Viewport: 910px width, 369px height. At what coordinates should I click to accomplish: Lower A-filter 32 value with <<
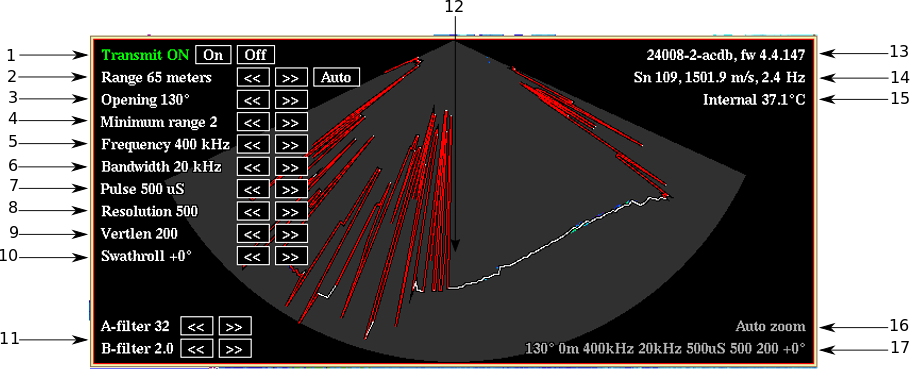pyautogui.click(x=197, y=326)
